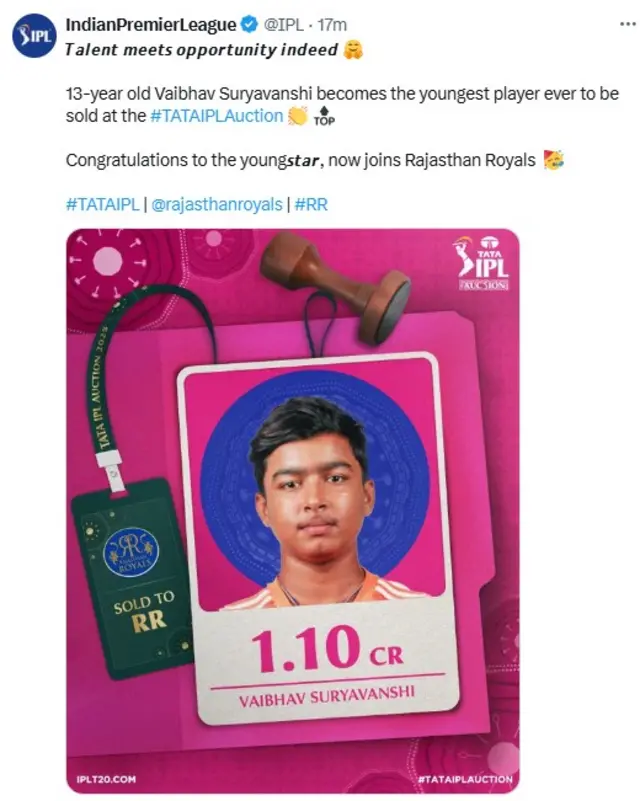Open the auction image thumbnail
This screenshot has height=801, width=640.
(293, 511)
